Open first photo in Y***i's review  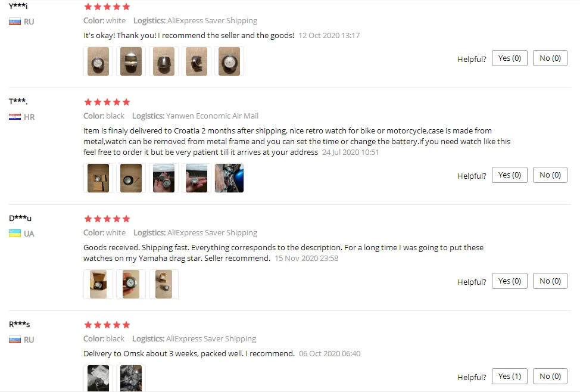pos(98,61)
